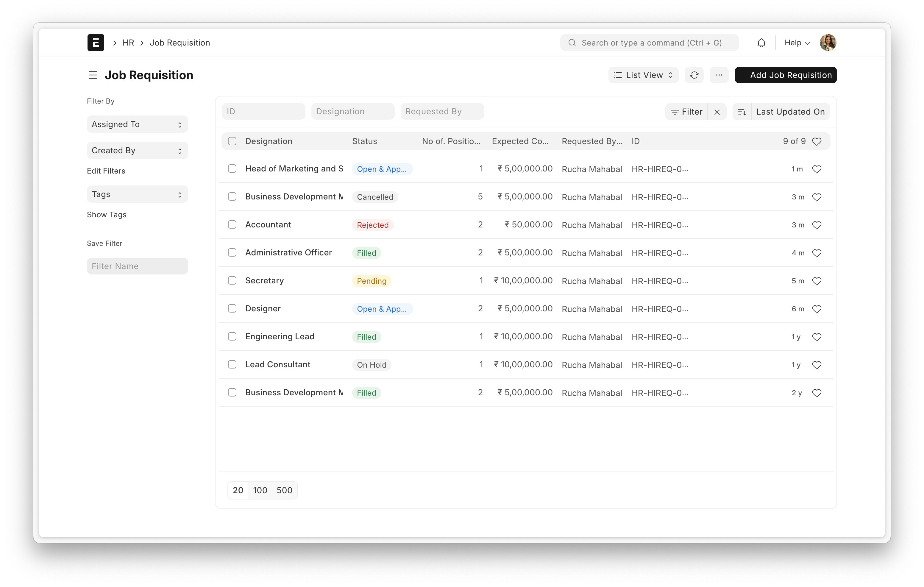This screenshot has height=587, width=924.
Task: Click the Rejected status badge
Action: (x=373, y=225)
